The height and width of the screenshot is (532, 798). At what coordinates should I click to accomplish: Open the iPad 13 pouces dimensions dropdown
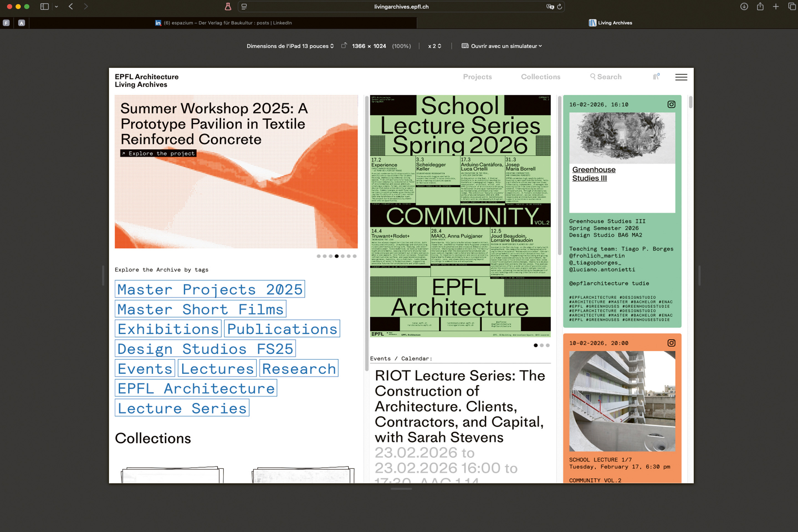[x=290, y=46]
